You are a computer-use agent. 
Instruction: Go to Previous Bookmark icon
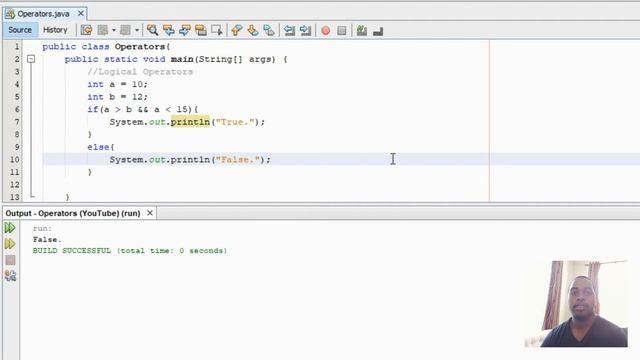pos(237,30)
